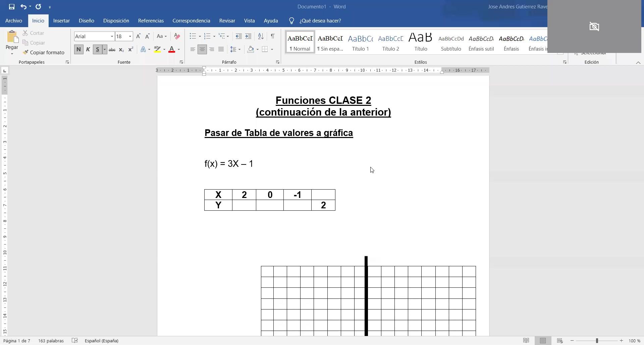The height and width of the screenshot is (345, 644).
Task: Insert a numbered list
Action: pos(207,36)
